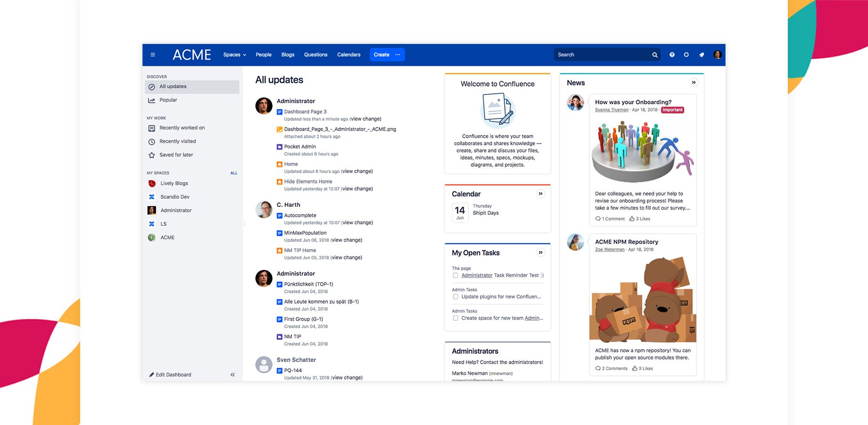This screenshot has height=425, width=868.
Task: Click the ACME logo in header
Action: click(192, 55)
